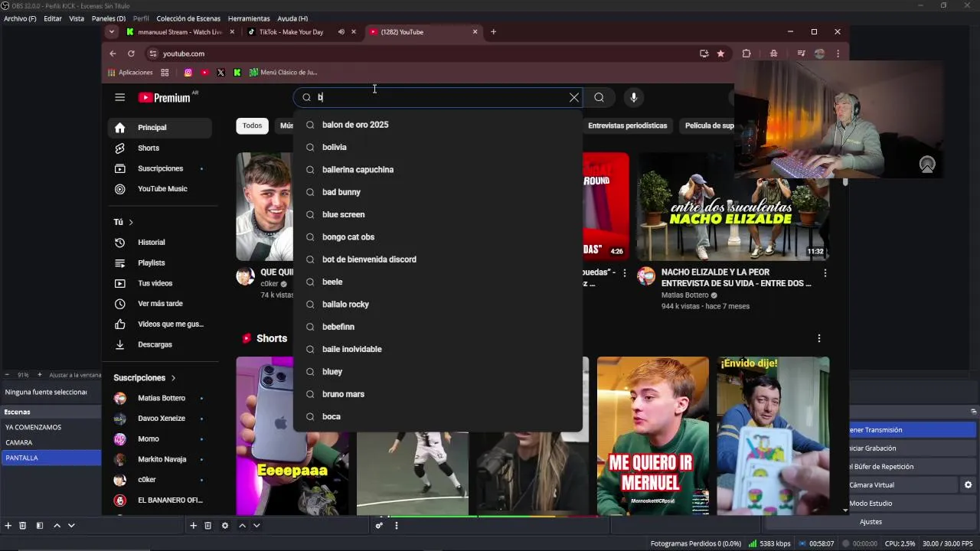
Task: Select the Todos filter chip
Action: [252, 126]
